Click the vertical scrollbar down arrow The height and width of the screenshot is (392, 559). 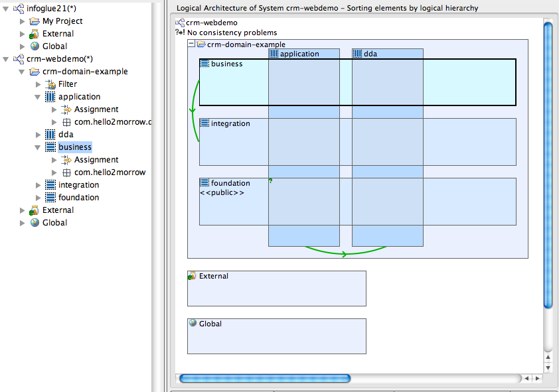pyautogui.click(x=548, y=367)
